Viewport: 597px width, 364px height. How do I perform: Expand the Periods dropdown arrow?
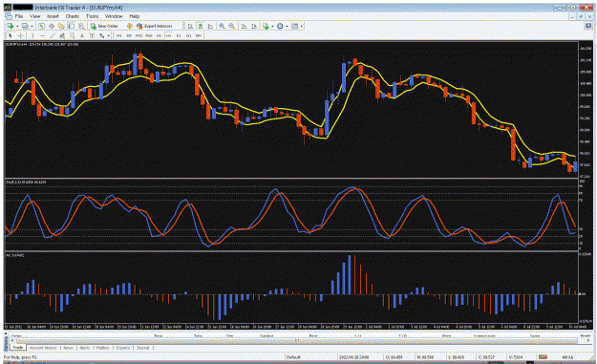pyautogui.click(x=287, y=26)
